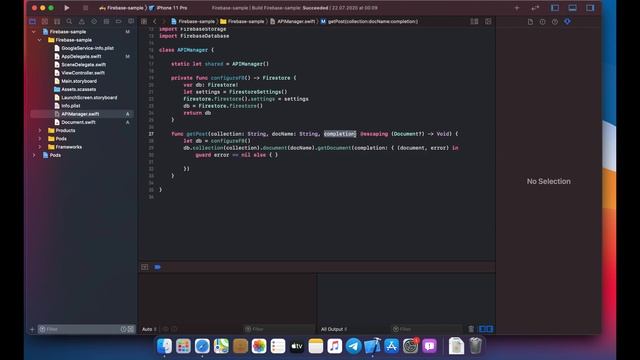Screen dimensions: 640x360
Task: Clear the console with trash icon
Action: (471, 329)
